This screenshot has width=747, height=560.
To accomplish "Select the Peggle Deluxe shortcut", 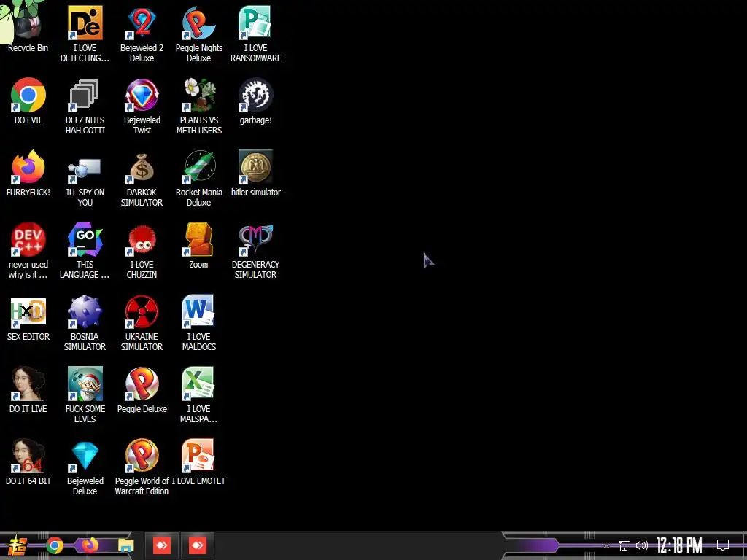I will pyautogui.click(x=142, y=384).
